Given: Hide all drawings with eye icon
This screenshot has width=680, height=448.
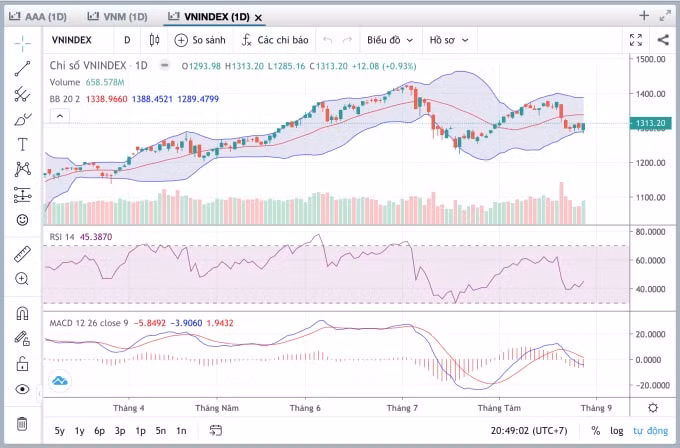Looking at the screenshot, I should (x=22, y=389).
